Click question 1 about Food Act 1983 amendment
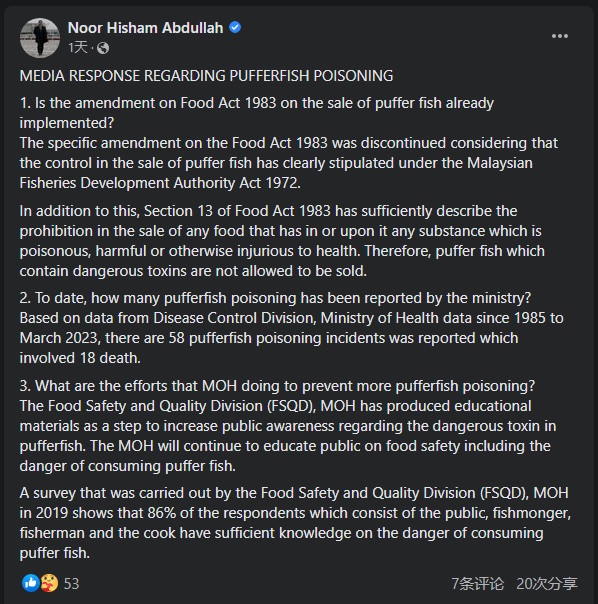The image size is (598, 604). coord(257,113)
